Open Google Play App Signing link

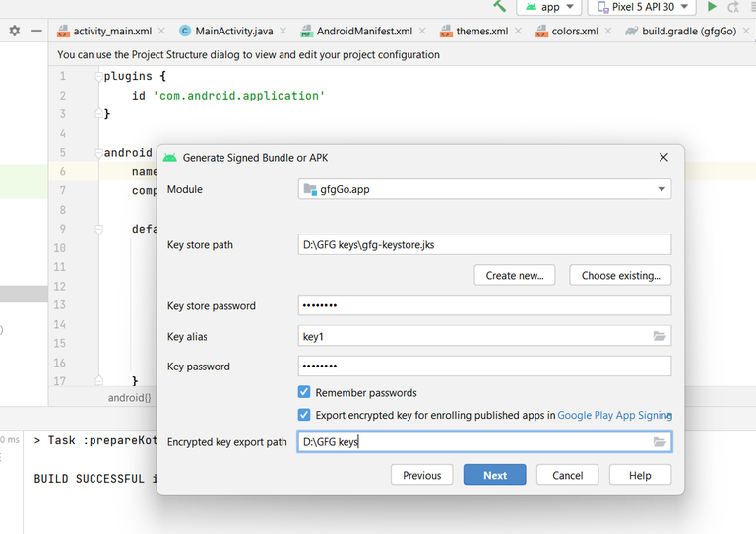(x=614, y=416)
